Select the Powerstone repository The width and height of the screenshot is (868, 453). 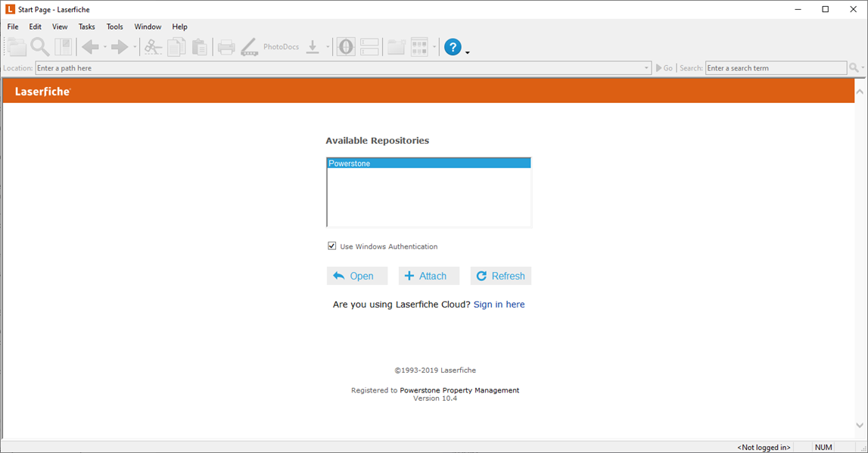pyautogui.click(x=429, y=164)
